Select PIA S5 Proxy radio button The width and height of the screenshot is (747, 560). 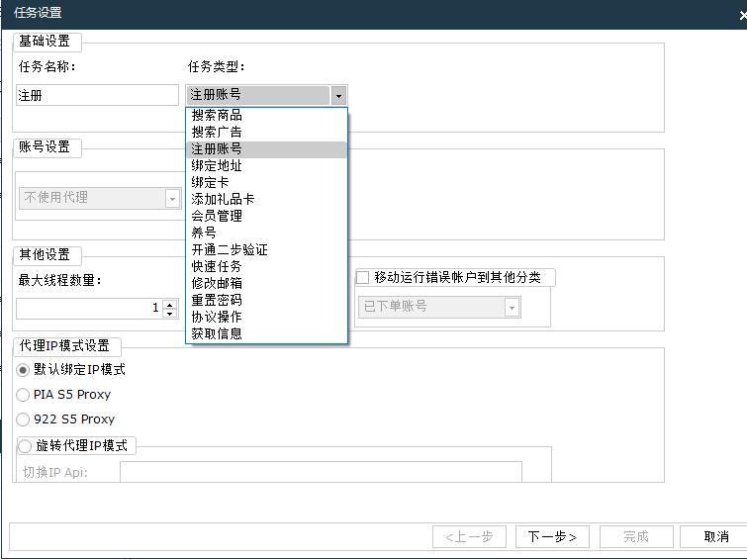click(23, 395)
